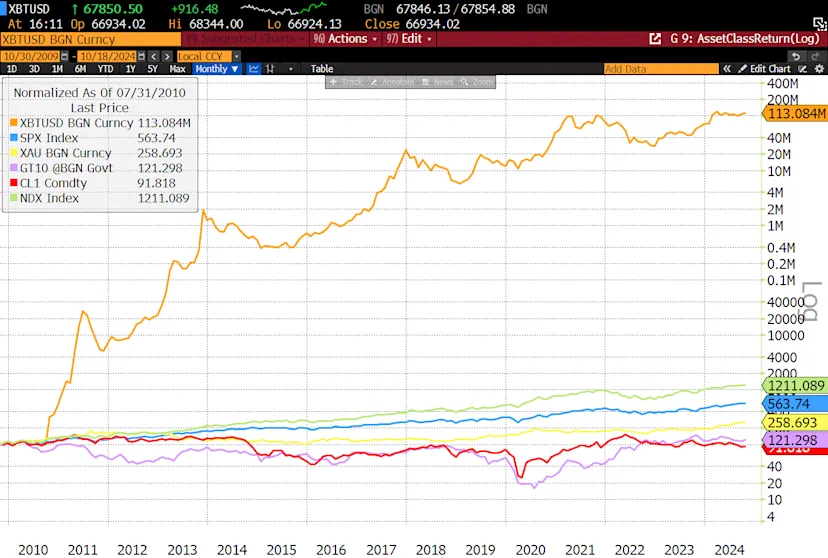828x558 pixels.
Task: Open the export chart icon beside G 9
Action: 655,39
